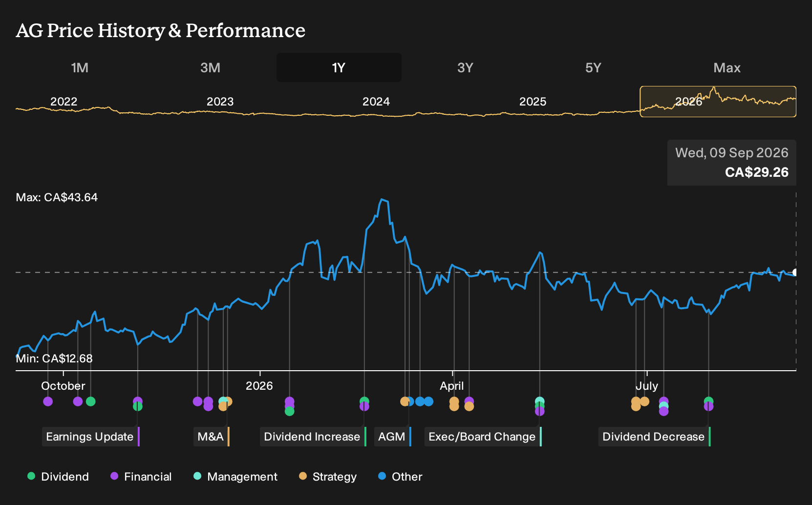Viewport: 812px width, 505px height.
Task: Toggle the Dividend legend filter
Action: 58,477
